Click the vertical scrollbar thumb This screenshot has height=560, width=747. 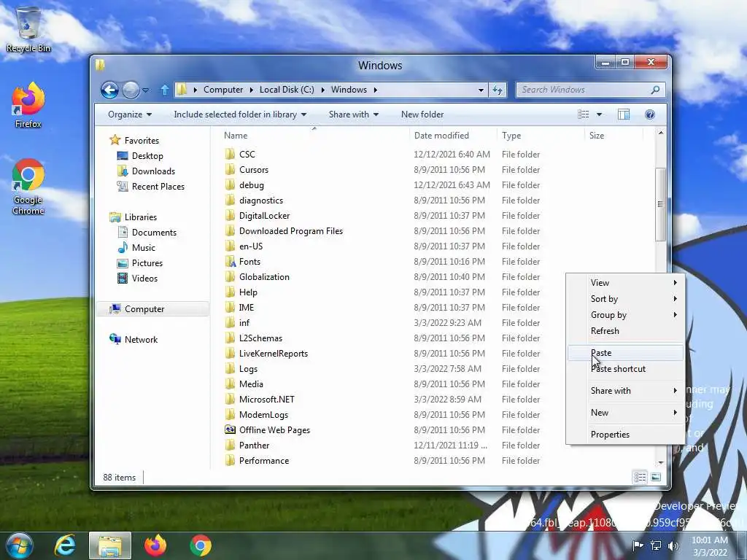660,204
